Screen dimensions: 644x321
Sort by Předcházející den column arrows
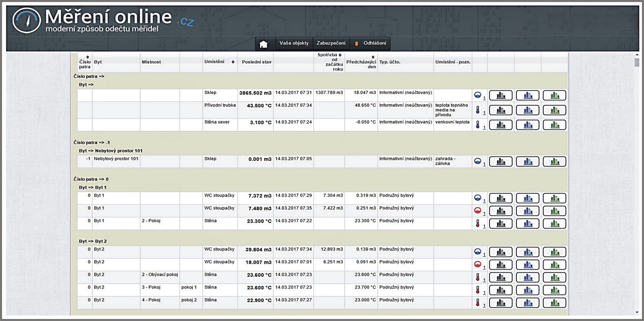[x=373, y=57]
